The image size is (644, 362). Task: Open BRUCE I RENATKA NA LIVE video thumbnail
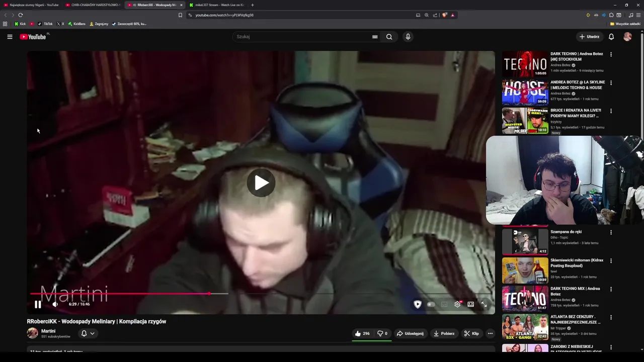coord(525,121)
